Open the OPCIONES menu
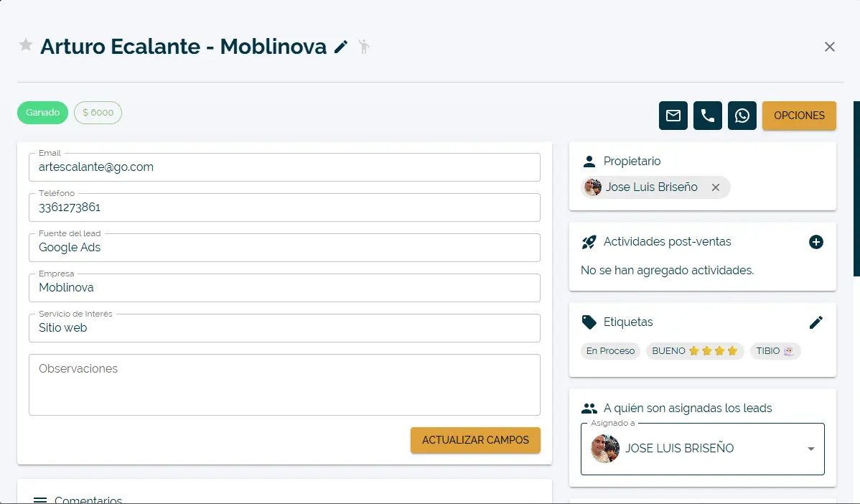 coord(799,116)
